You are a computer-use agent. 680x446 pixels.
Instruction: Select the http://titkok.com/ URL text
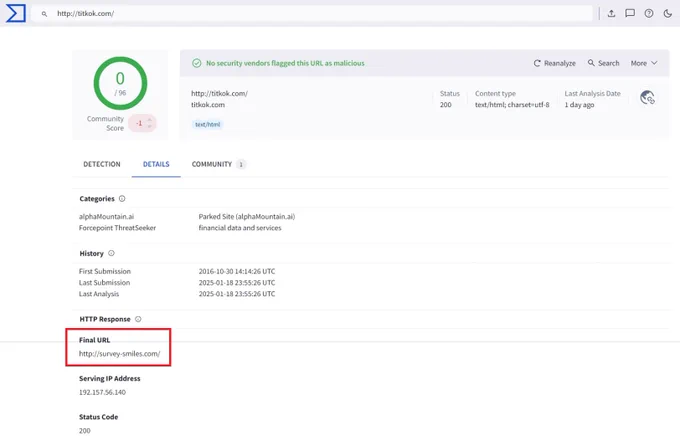(219, 94)
